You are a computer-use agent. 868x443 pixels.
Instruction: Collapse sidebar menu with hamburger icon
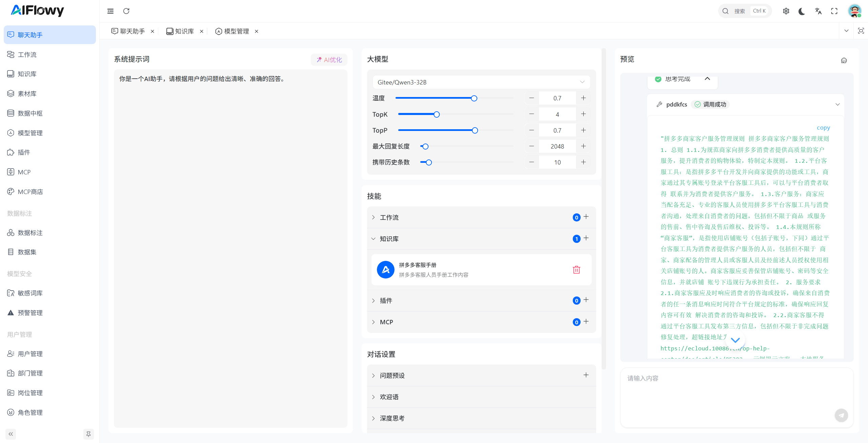pos(110,11)
